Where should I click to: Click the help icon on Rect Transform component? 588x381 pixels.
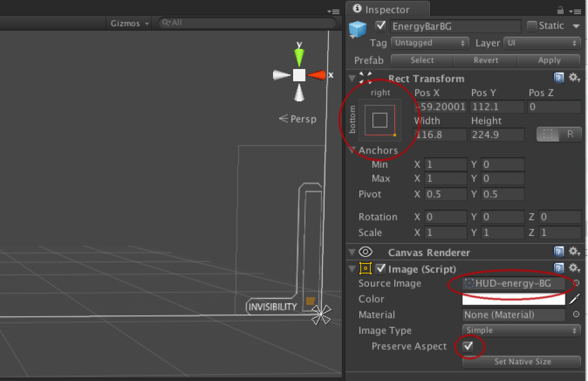pyautogui.click(x=558, y=78)
